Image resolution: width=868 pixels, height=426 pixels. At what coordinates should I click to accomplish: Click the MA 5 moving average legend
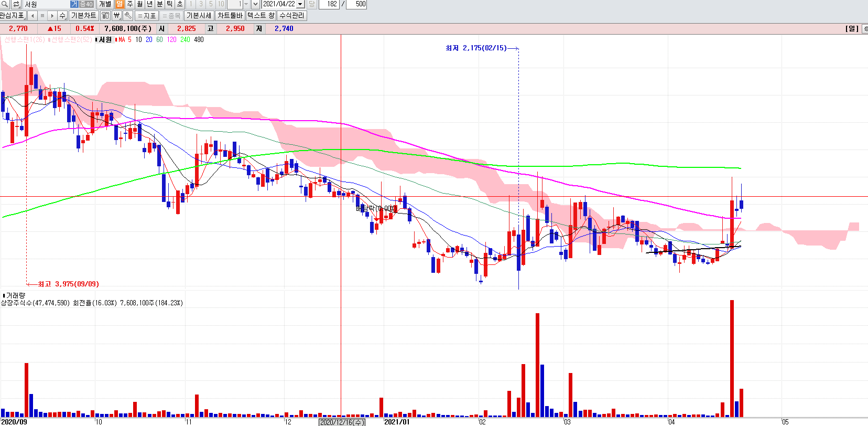[x=124, y=39]
